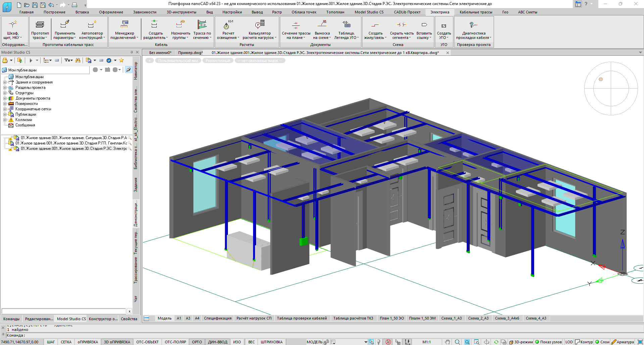This screenshot has width=644, height=345.
Task: Click the orange dot in the navigation compass
Action: coord(601,79)
